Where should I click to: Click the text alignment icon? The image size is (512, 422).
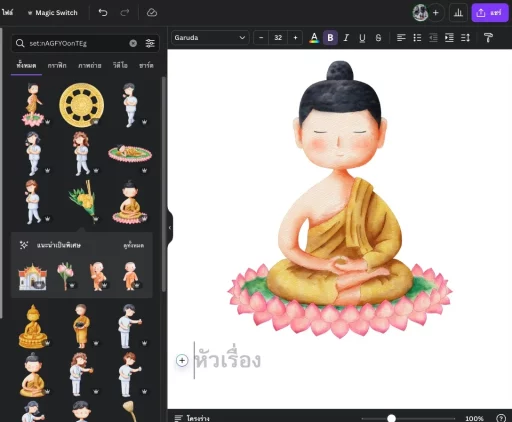point(401,38)
